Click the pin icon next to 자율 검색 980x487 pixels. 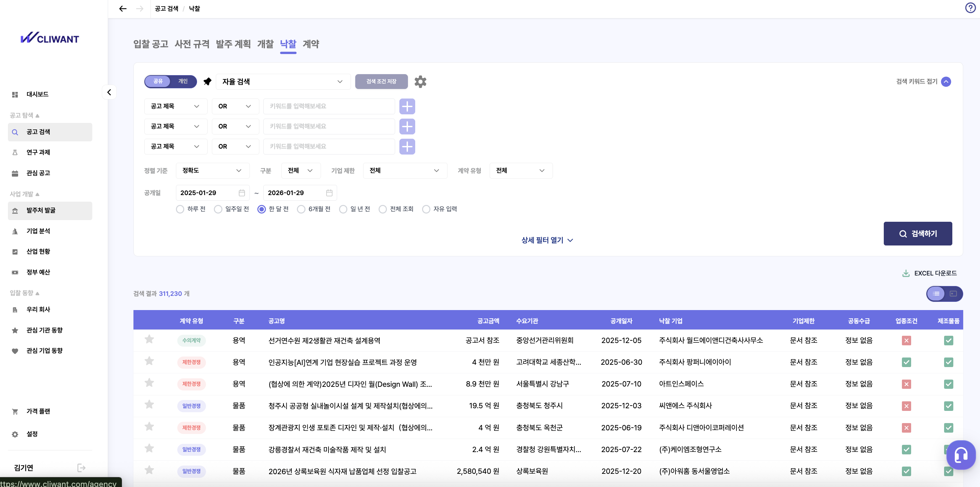pyautogui.click(x=207, y=81)
